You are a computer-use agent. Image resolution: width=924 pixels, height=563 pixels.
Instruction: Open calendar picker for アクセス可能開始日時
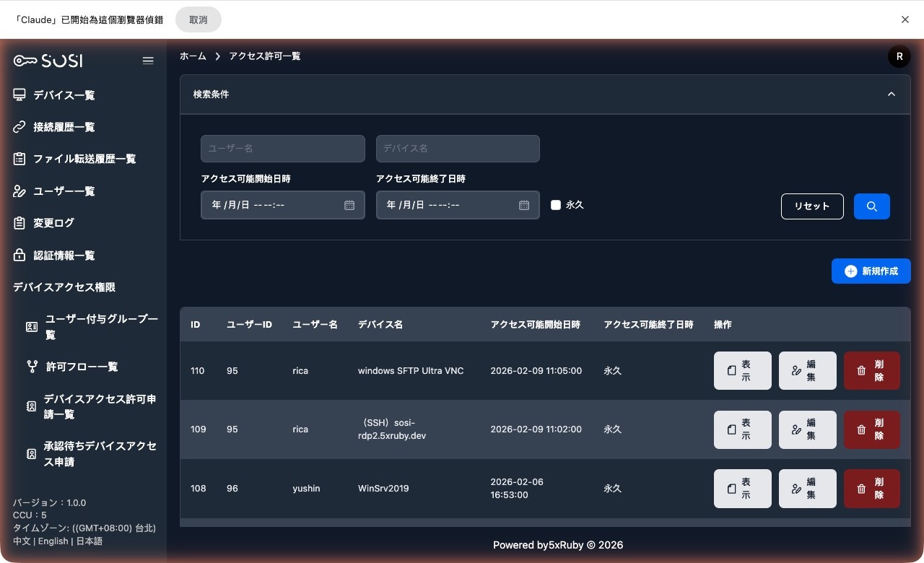(349, 205)
